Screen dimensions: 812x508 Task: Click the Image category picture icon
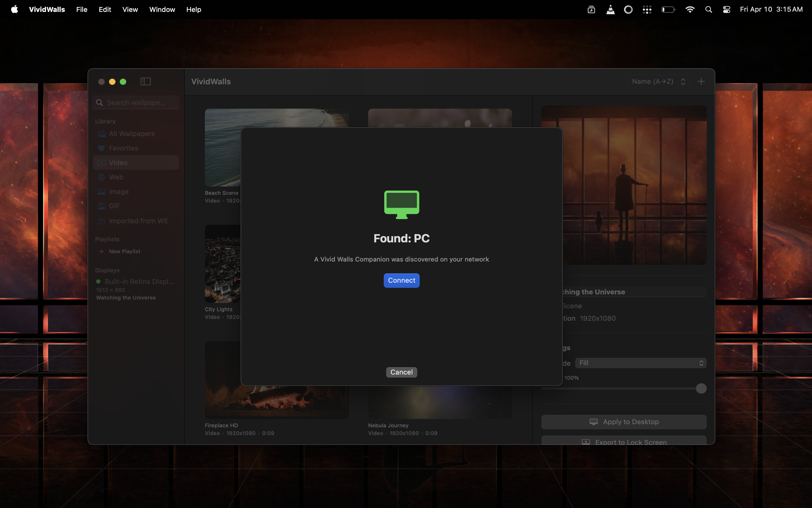pos(101,192)
